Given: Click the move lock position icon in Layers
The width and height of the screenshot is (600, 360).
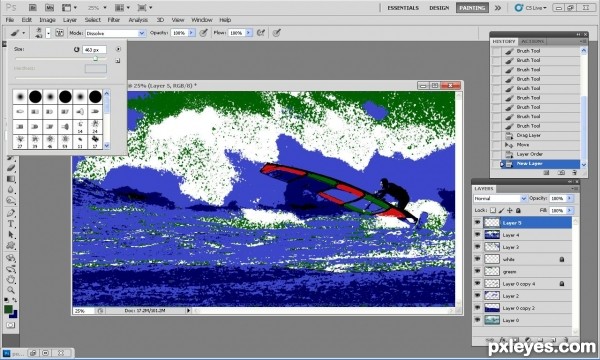Looking at the screenshot, I should click(510, 210).
